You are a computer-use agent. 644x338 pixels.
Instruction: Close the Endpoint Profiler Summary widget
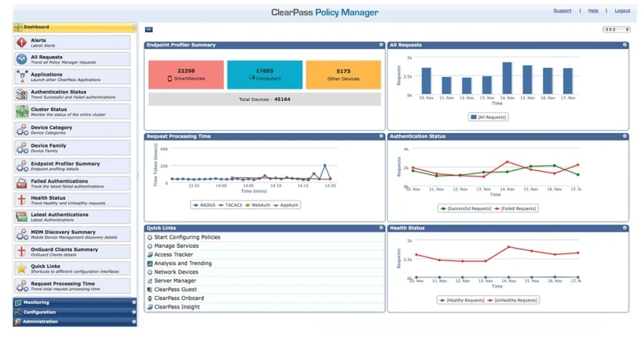click(381, 45)
